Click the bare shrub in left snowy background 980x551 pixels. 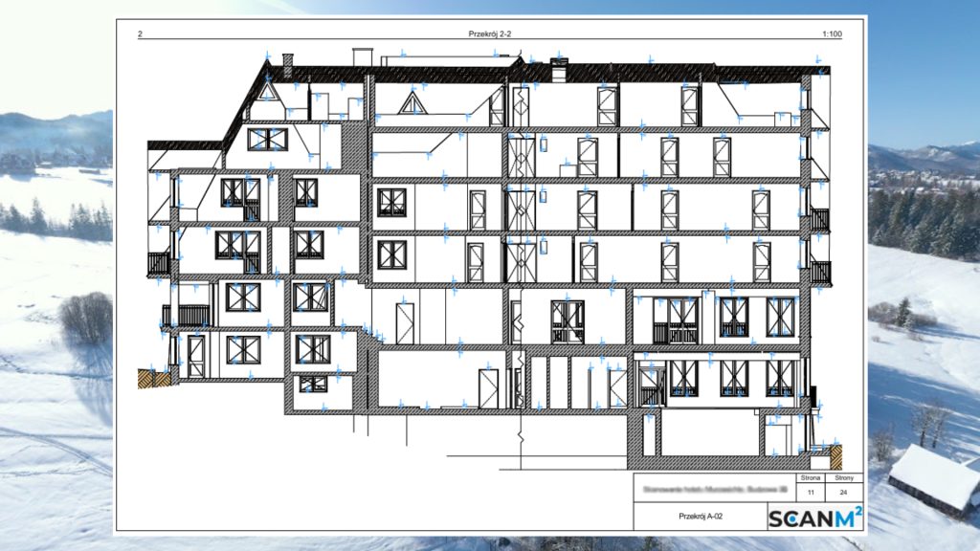pyautogui.click(x=86, y=317)
